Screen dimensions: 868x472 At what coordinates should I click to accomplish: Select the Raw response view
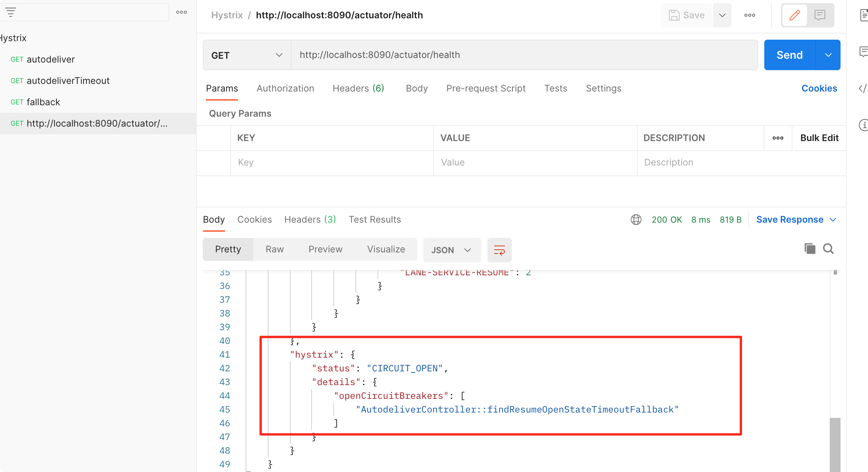(x=275, y=249)
